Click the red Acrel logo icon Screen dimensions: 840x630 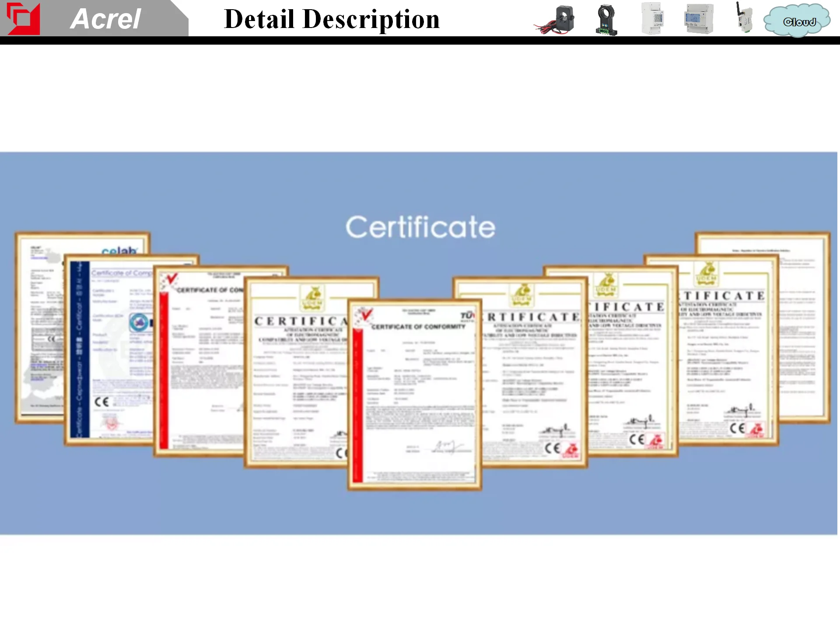pos(23,19)
